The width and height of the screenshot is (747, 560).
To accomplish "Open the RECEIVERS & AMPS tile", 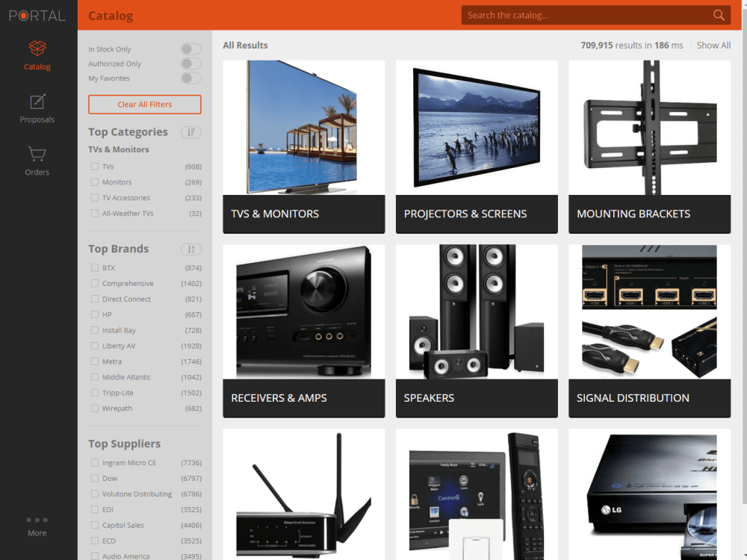I will click(x=304, y=331).
